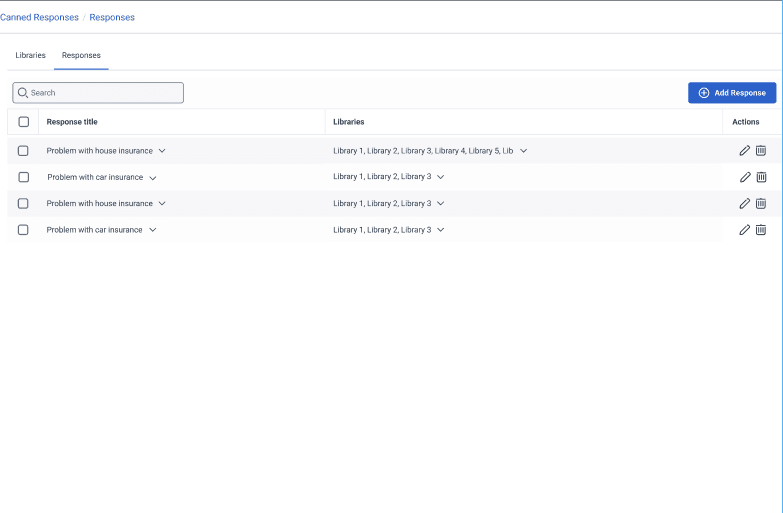
Task: Click the delete trash icon in first row
Action: pyautogui.click(x=761, y=151)
